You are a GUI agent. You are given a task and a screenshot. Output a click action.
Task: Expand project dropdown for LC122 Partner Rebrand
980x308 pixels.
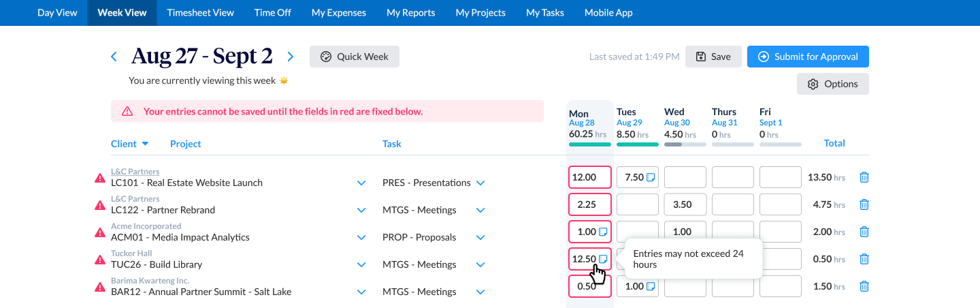point(361,210)
